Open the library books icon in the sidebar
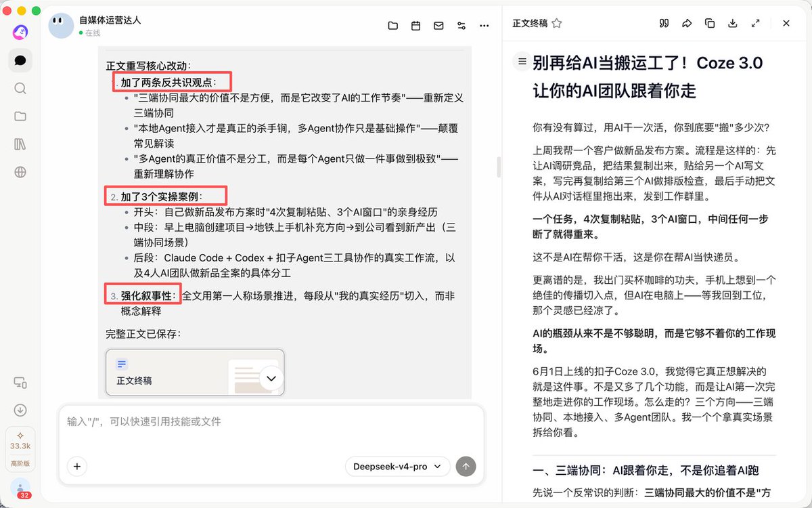Image resolution: width=812 pixels, height=508 pixels. 20,144
